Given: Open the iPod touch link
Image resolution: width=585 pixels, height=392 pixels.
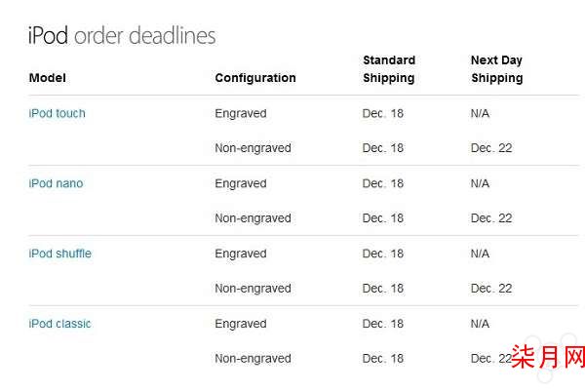Looking at the screenshot, I should tap(58, 113).
